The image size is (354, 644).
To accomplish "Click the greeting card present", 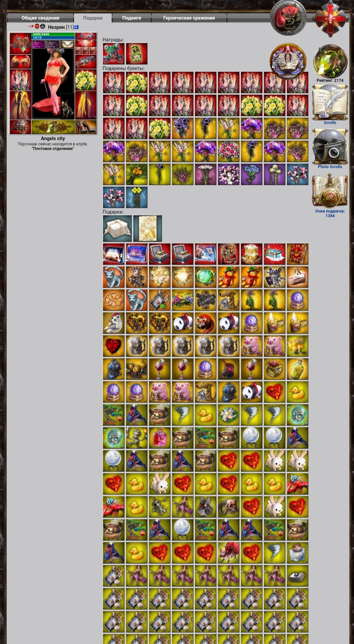I will tap(148, 228).
